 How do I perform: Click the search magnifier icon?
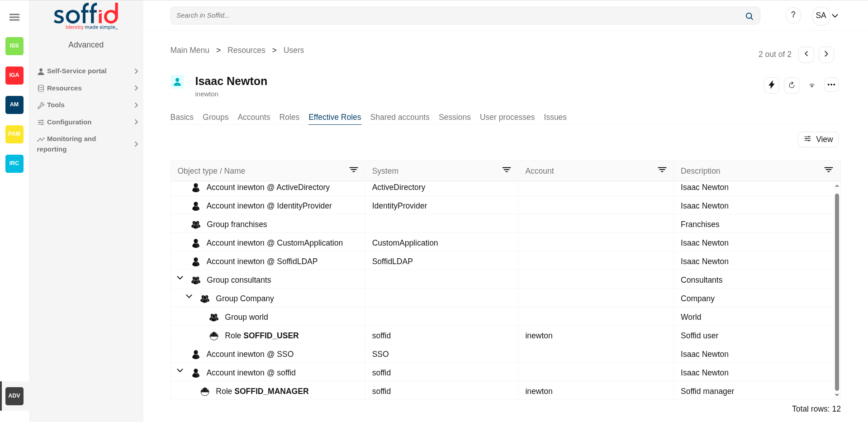click(x=749, y=16)
